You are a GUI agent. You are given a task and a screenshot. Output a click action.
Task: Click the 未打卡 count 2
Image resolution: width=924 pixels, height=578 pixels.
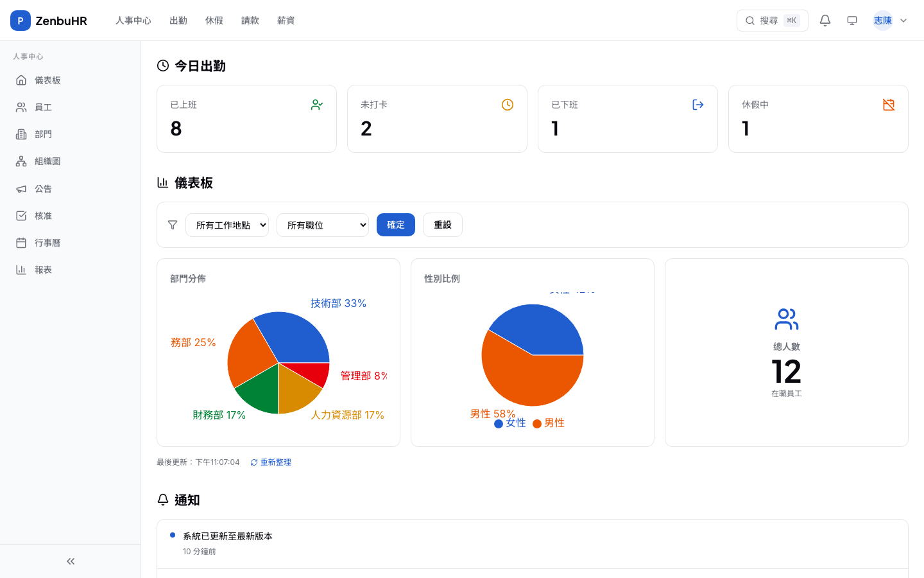(x=366, y=129)
